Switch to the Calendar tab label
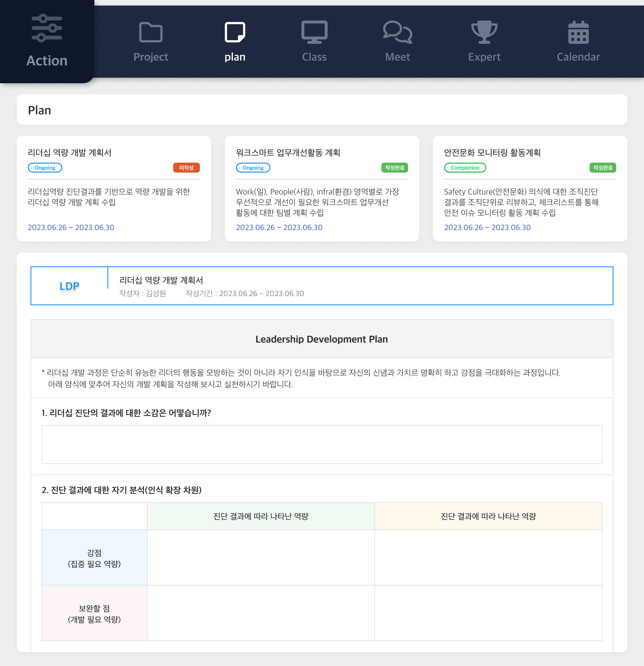The width and height of the screenshot is (644, 666). pos(578,57)
